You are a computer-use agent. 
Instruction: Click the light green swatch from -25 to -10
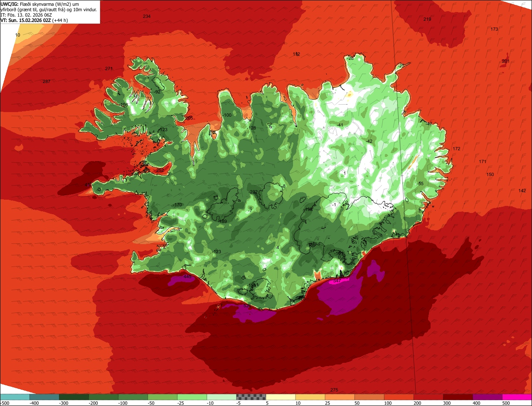pyautogui.click(x=192, y=397)
